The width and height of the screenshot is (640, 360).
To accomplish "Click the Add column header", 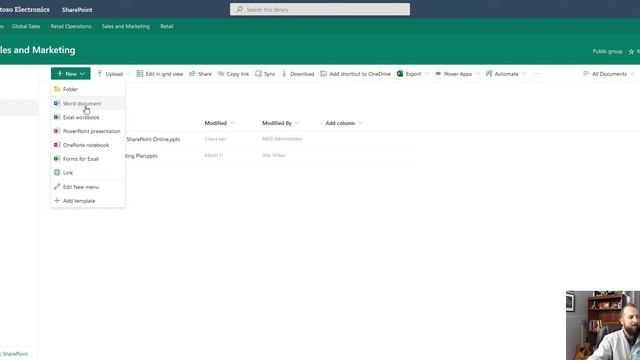I will pyautogui.click(x=340, y=123).
